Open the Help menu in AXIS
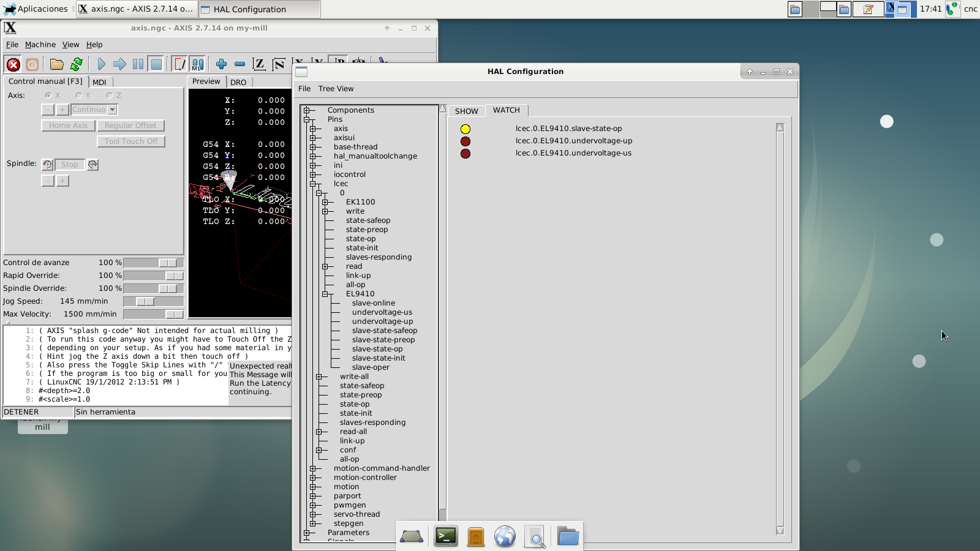Viewport: 980px width, 551px height. click(x=94, y=45)
